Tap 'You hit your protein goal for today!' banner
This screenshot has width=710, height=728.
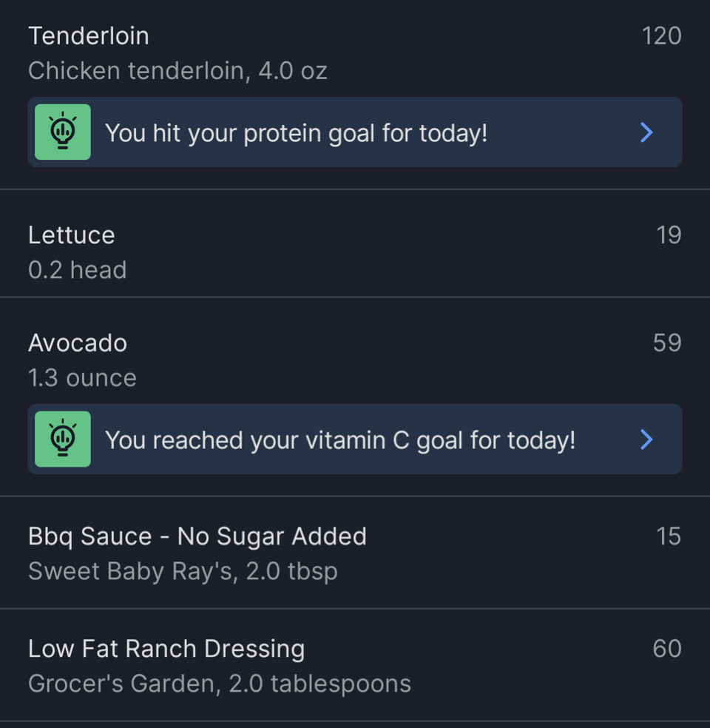(355, 132)
